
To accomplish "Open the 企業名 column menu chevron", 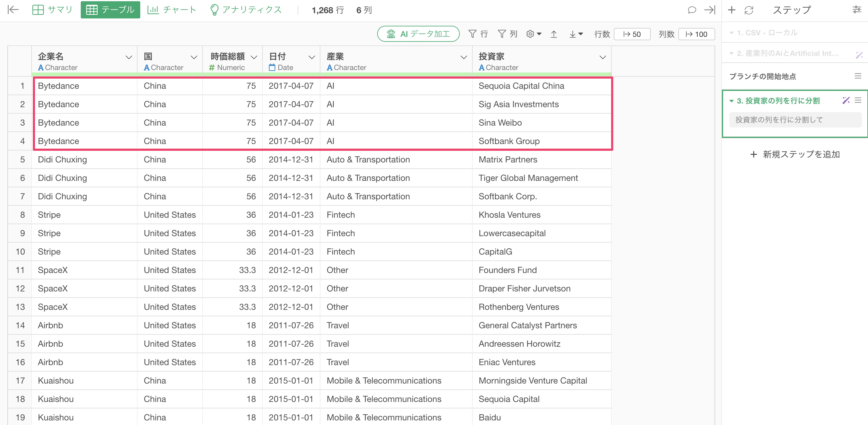I will coord(128,57).
